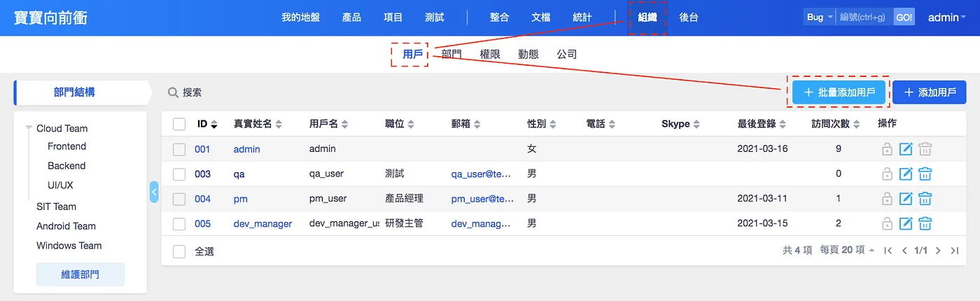Viewport: 980px width, 301px height.
Task: Sort by 最後登錄 column
Action: click(762, 124)
